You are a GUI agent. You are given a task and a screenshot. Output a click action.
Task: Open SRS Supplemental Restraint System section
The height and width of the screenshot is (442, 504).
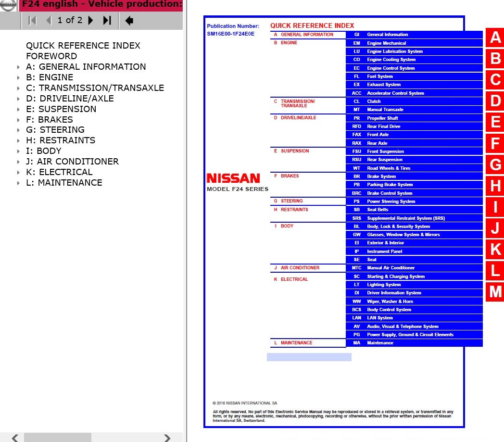pyautogui.click(x=415, y=218)
